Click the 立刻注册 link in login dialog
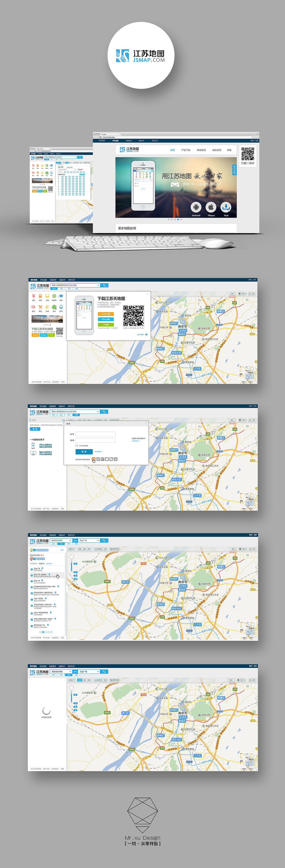 pyautogui.click(x=136, y=441)
